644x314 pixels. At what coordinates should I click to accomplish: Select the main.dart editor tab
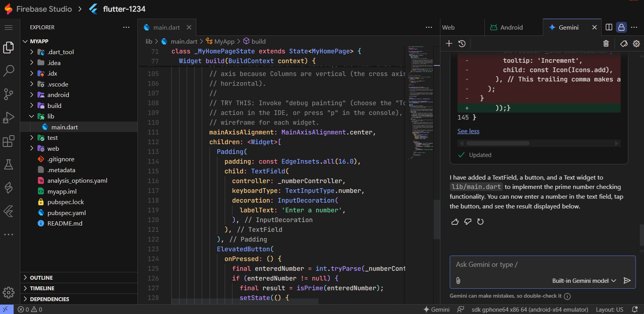[167, 27]
